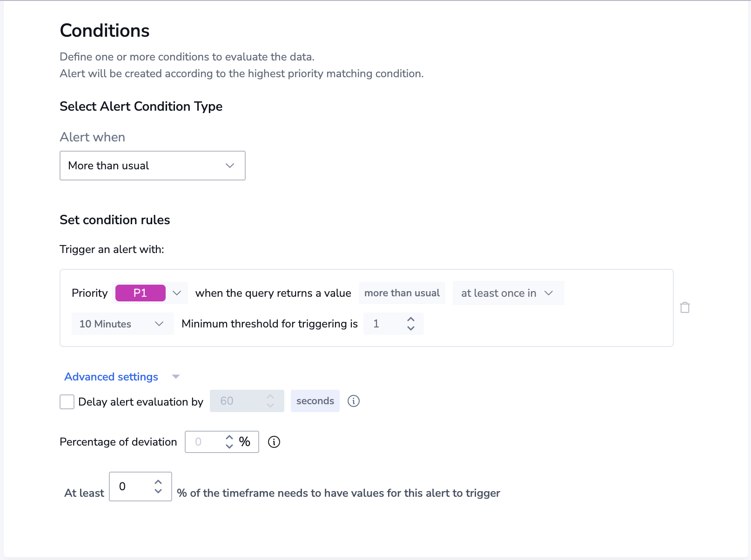Show info for delay alert evaluation
This screenshot has height=560, width=751.
pyautogui.click(x=354, y=401)
